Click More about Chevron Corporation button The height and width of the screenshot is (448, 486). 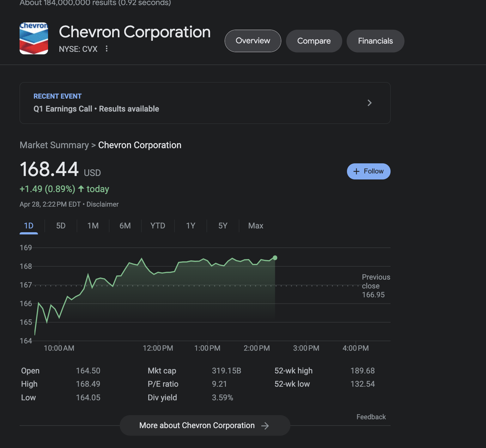click(x=197, y=426)
